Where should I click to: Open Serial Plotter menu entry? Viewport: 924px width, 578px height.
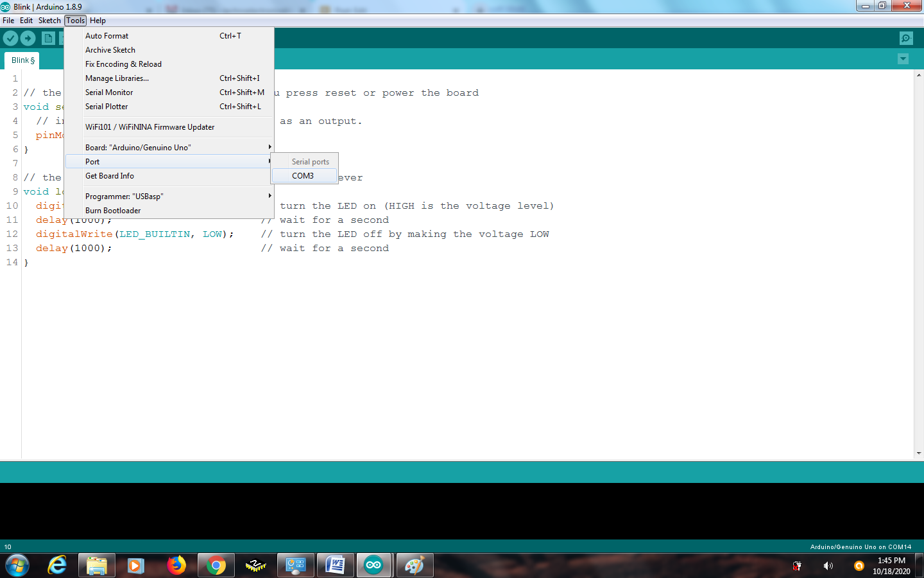(169, 107)
